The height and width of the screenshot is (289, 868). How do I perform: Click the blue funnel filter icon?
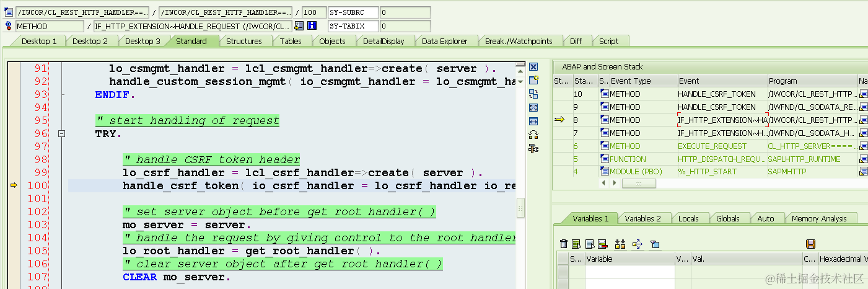click(x=654, y=244)
